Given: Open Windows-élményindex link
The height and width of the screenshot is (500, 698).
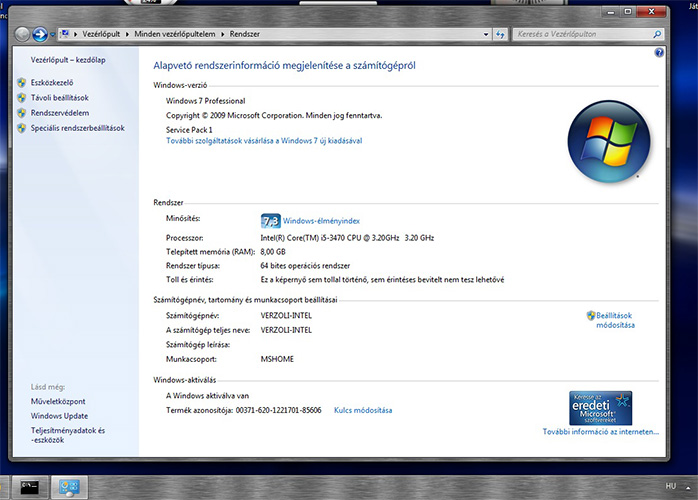Looking at the screenshot, I should pyautogui.click(x=321, y=221).
